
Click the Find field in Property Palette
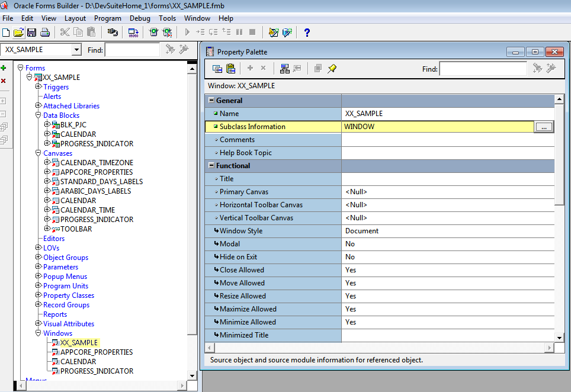483,69
